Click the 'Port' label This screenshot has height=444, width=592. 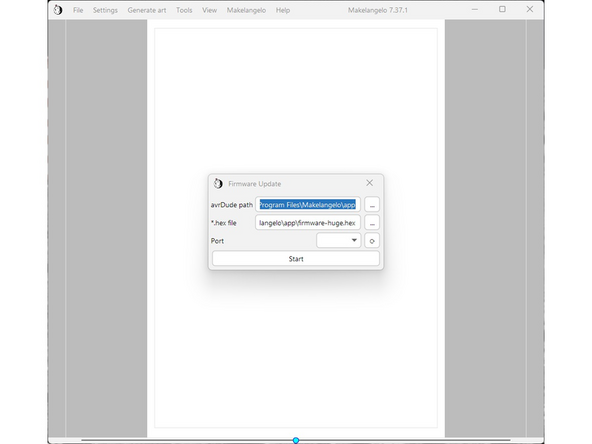(217, 241)
